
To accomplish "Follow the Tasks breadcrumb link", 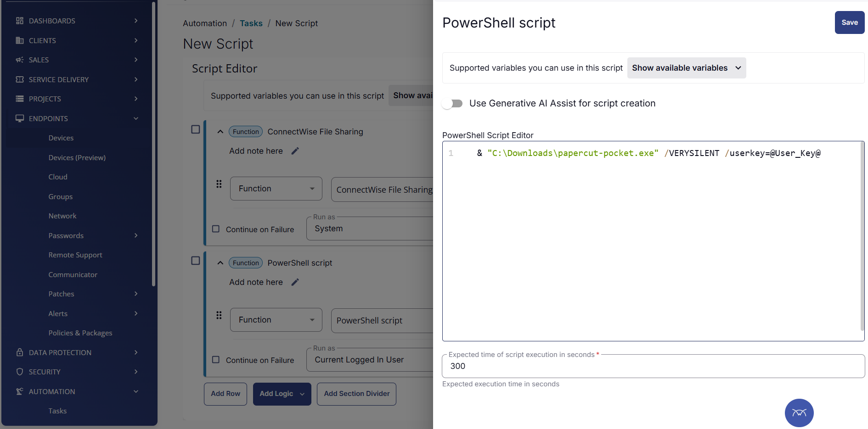I will [251, 23].
